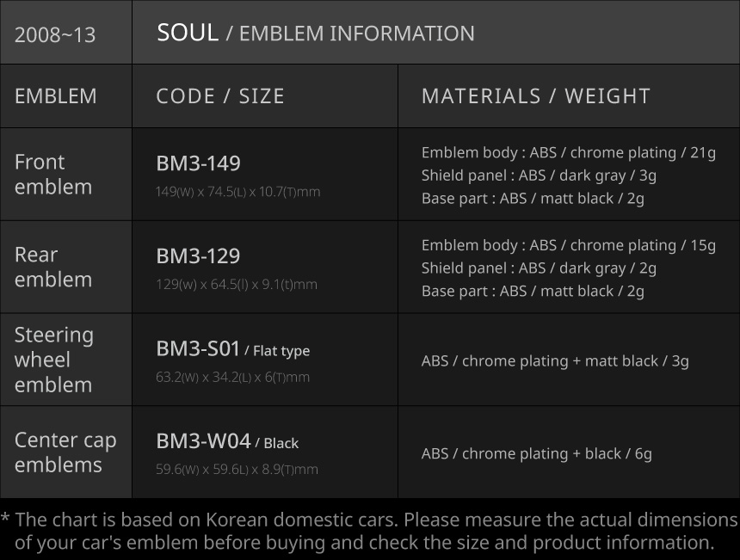Click the Front emblem body 21g materials line
This screenshot has height=560, width=740.
point(568,152)
